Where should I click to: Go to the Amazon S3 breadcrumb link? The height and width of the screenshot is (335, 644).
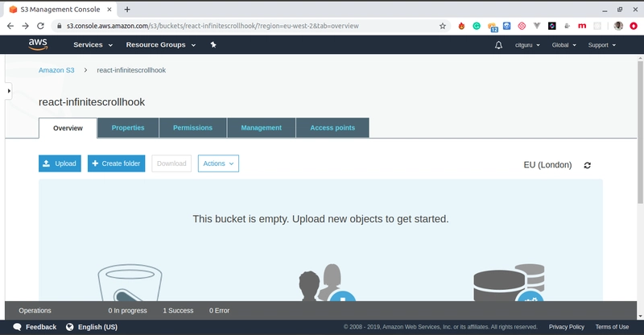point(56,70)
